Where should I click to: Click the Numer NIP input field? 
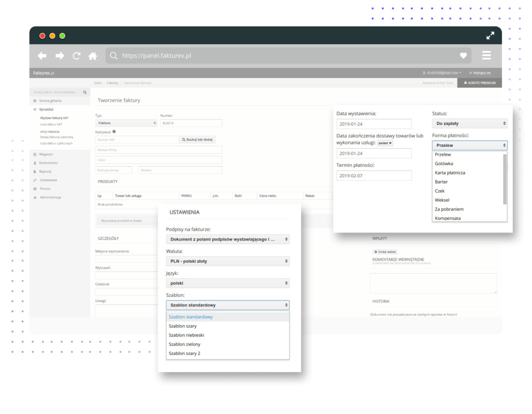(136, 140)
